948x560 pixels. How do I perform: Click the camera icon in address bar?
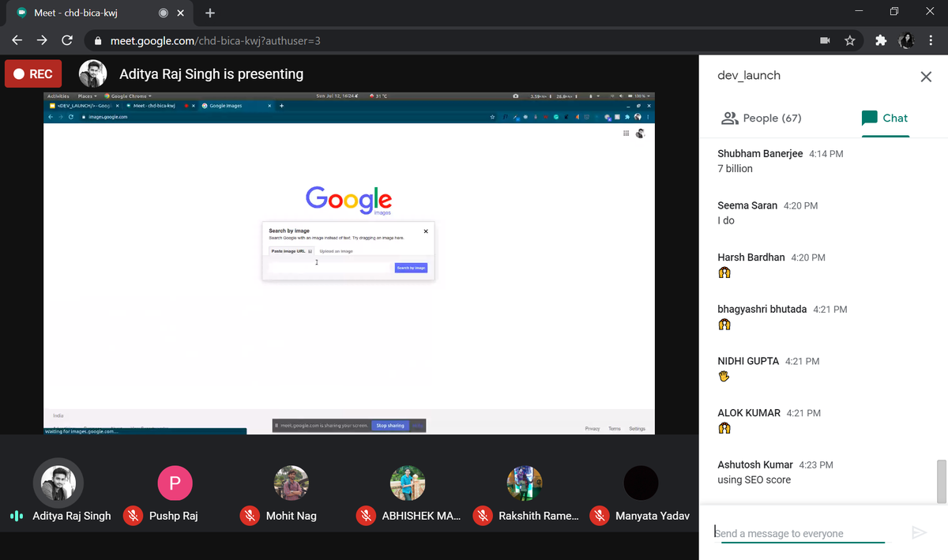[x=825, y=40]
